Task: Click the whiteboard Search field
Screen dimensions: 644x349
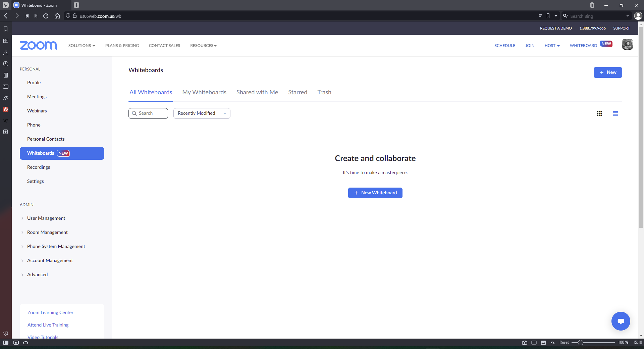Action: (148, 113)
